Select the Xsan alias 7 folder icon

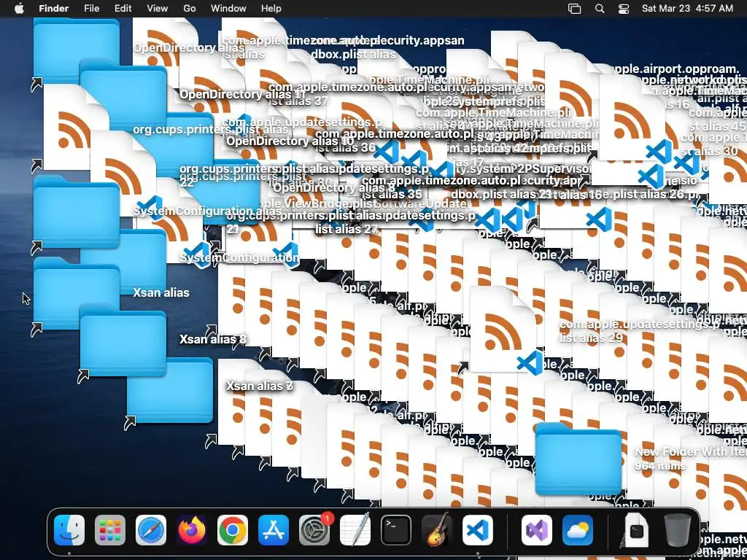click(170, 391)
